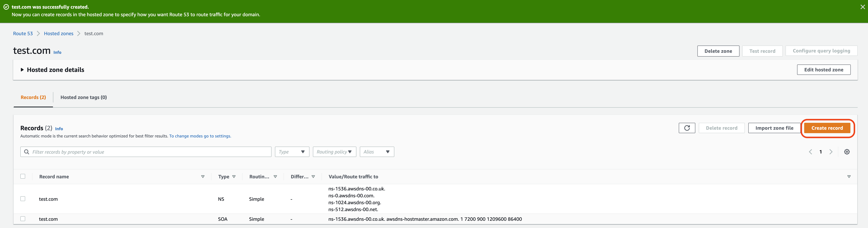The width and height of the screenshot is (868, 228).
Task: Switch to Hosted zone tags tab
Action: (x=83, y=97)
